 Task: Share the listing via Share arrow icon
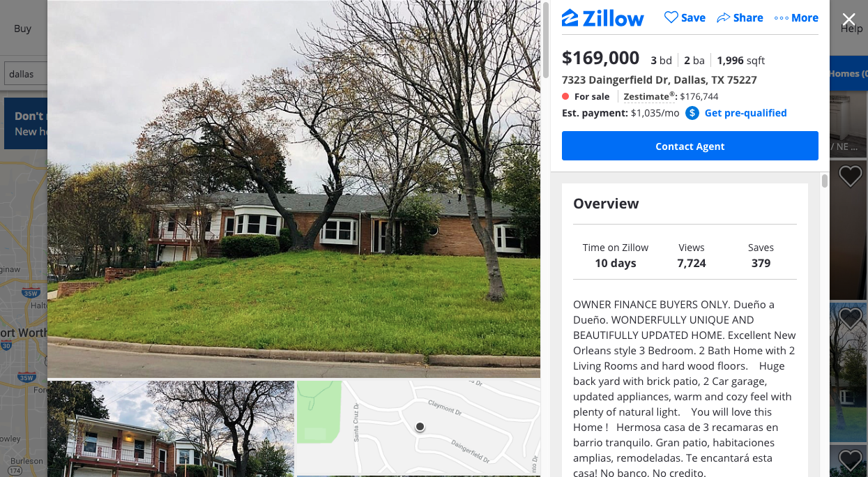coord(723,17)
